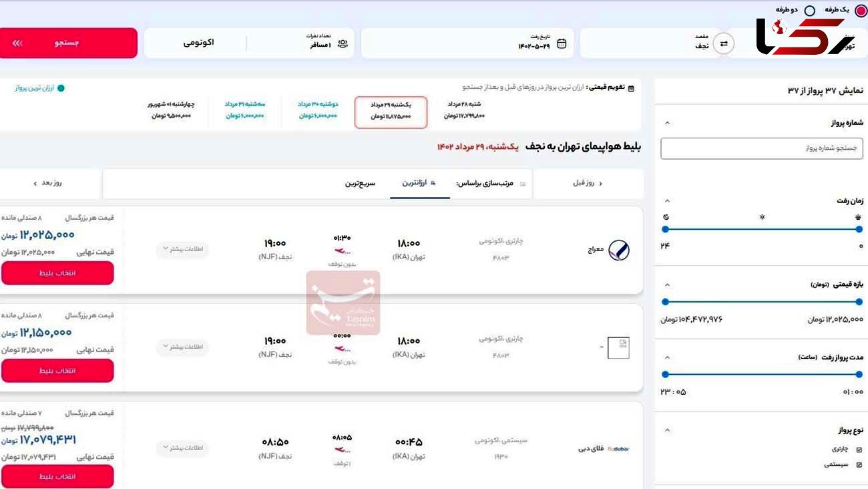The height and width of the screenshot is (489, 868).
Task: Toggle the چارتری flight type checkbox
Action: coord(859,450)
